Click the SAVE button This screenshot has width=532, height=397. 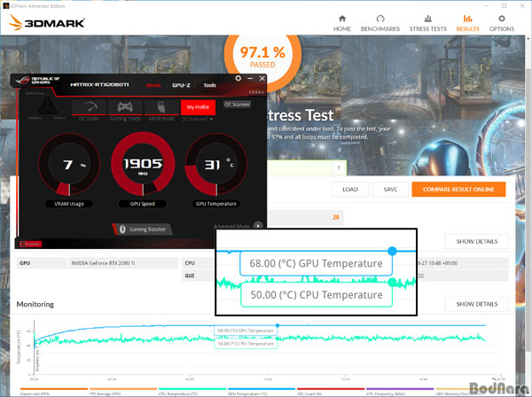click(x=390, y=189)
